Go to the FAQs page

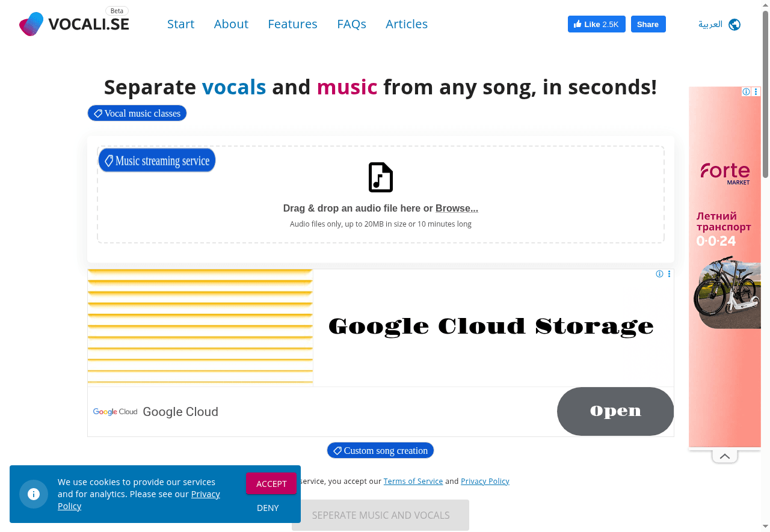pos(351,24)
